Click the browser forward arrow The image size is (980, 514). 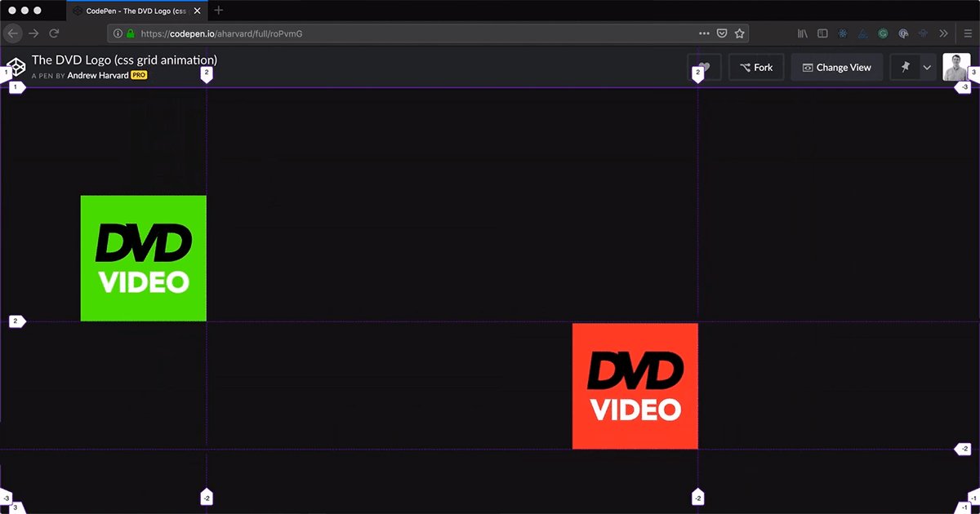point(33,33)
